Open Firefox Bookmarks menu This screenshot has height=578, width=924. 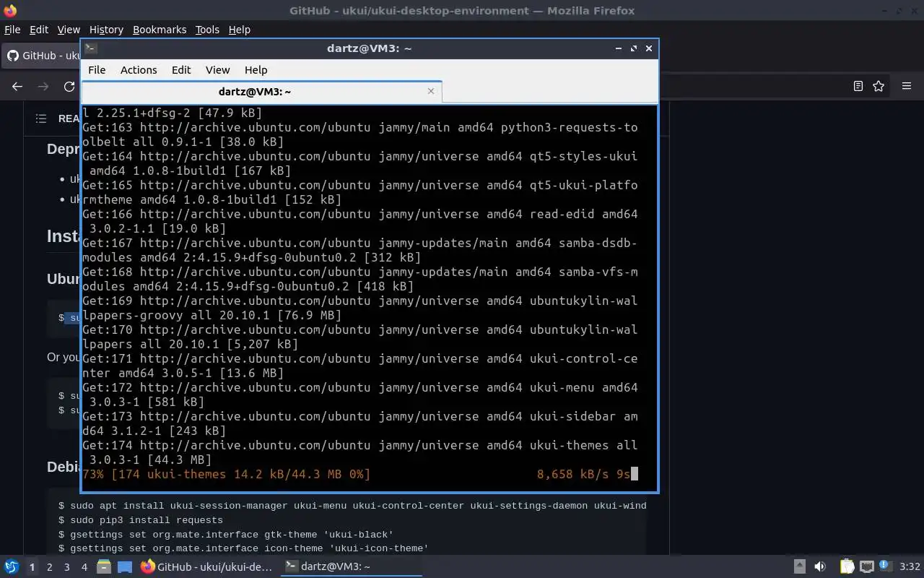tap(160, 30)
